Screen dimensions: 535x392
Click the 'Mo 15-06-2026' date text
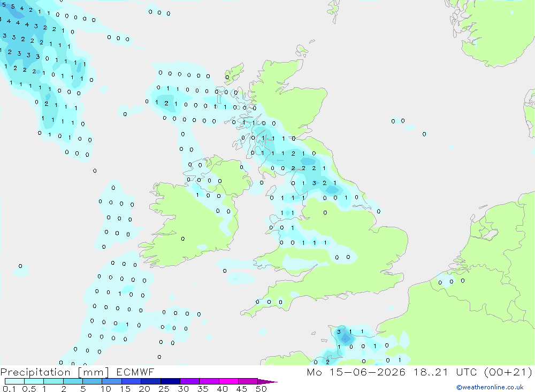tap(356, 372)
